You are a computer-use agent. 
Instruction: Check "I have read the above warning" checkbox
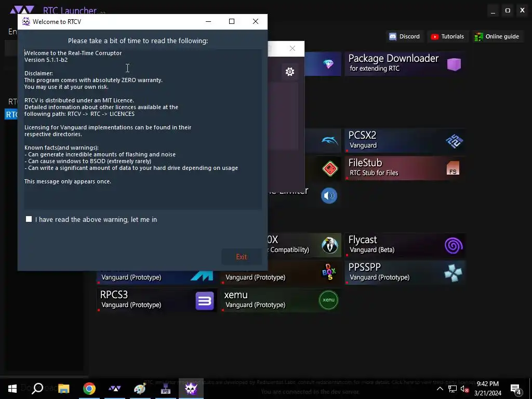click(29, 219)
